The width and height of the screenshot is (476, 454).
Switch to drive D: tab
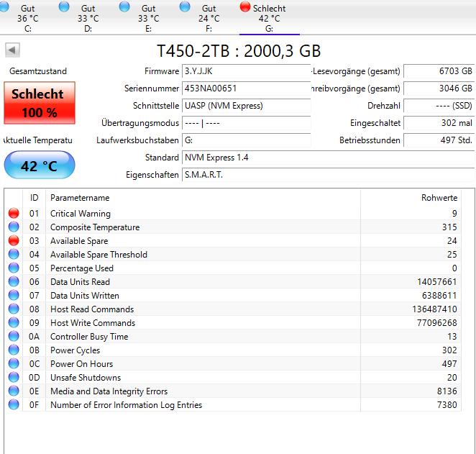(88, 17)
